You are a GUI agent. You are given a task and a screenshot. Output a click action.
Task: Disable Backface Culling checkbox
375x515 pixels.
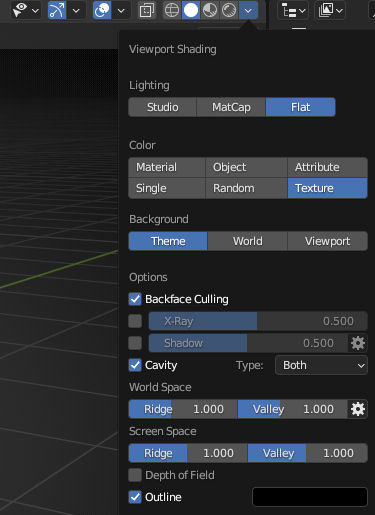[135, 299]
